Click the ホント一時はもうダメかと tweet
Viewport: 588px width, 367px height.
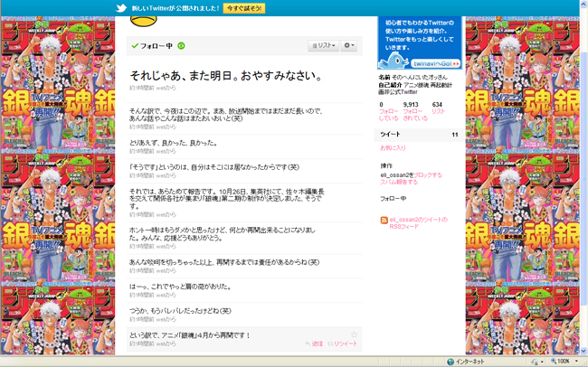(223, 234)
